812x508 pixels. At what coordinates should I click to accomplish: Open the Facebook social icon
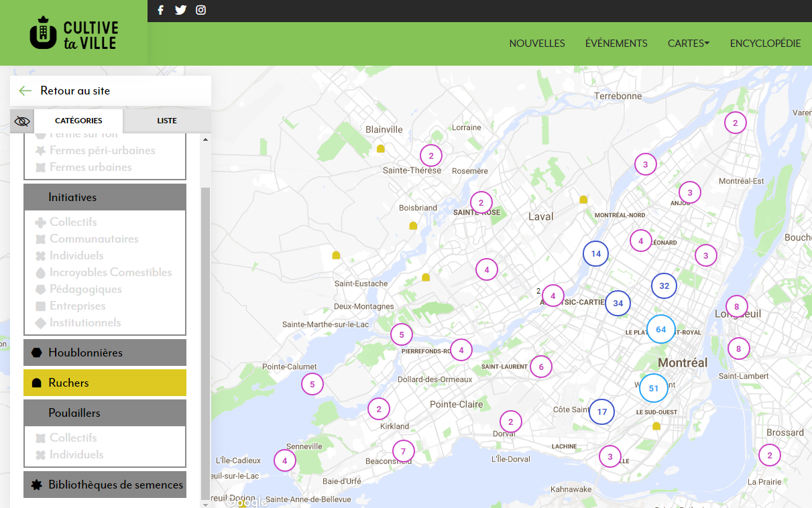pyautogui.click(x=160, y=10)
